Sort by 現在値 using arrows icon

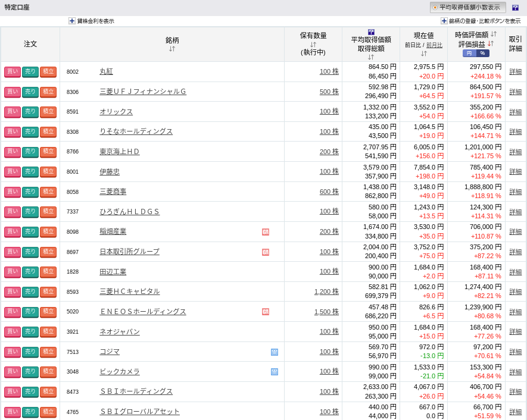(x=424, y=54)
